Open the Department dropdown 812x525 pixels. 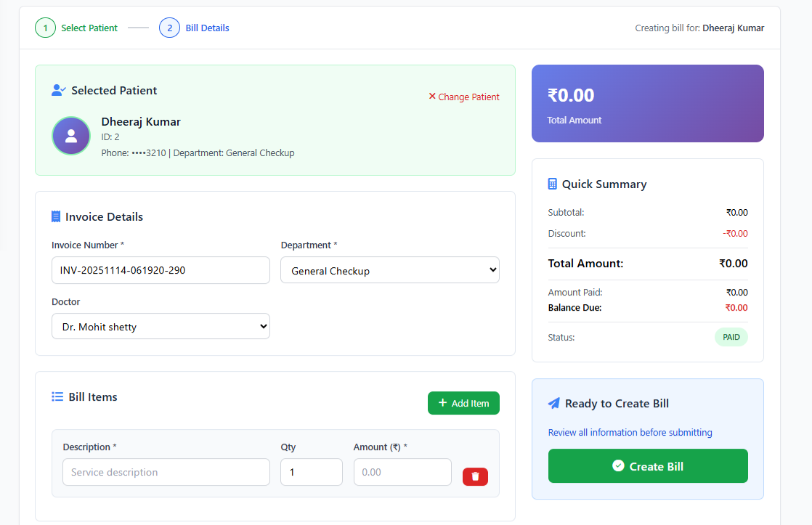click(390, 270)
